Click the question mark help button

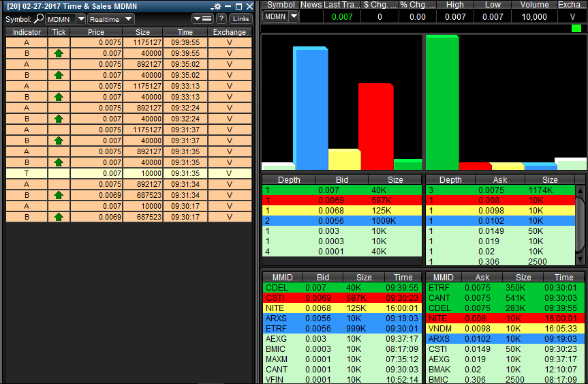(221, 19)
